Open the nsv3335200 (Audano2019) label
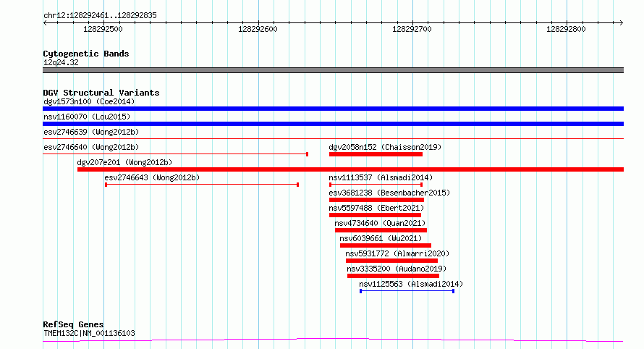 [x=397, y=269]
